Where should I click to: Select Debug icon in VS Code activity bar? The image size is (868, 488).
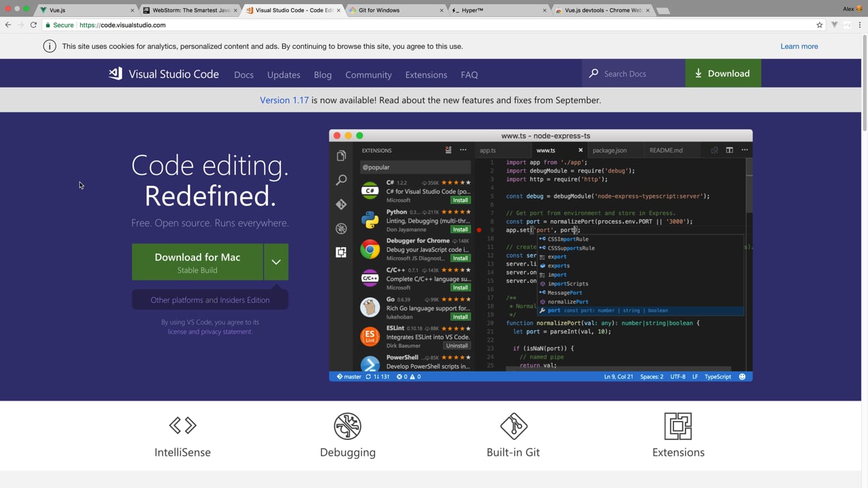341,228
